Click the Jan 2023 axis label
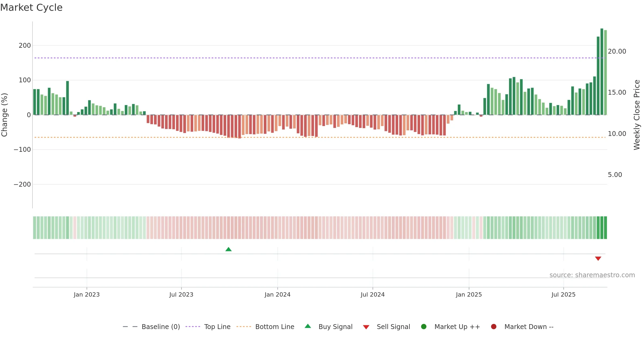Screen dimensions: 644x362 [x=87, y=295]
